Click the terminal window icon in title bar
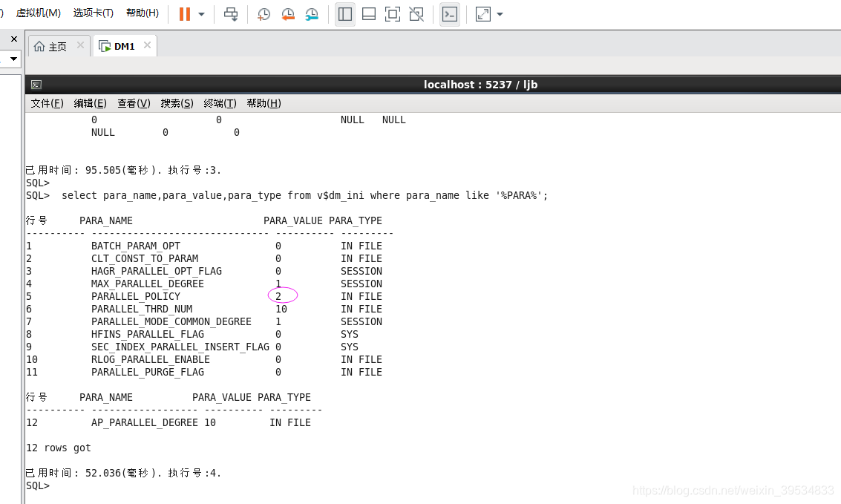Screen dimensions: 841x504 36,85
